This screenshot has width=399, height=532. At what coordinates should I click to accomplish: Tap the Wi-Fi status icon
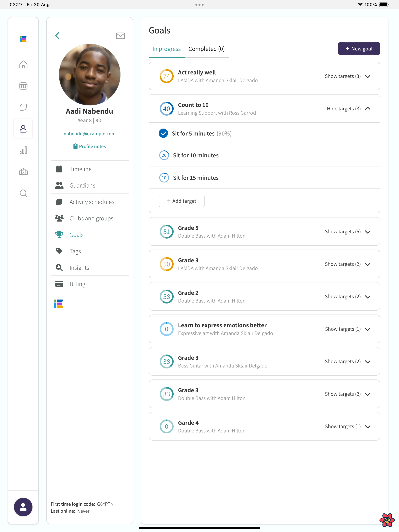pyautogui.click(x=360, y=5)
